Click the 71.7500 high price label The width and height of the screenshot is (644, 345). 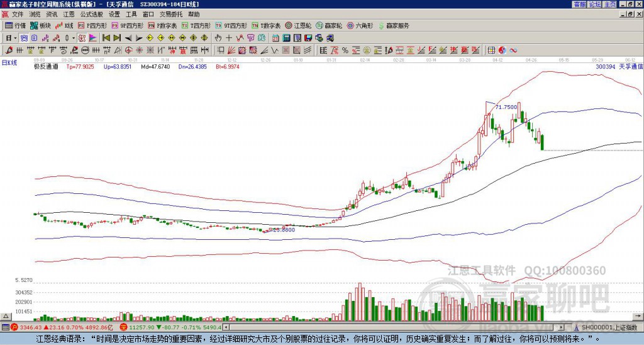click(506, 107)
